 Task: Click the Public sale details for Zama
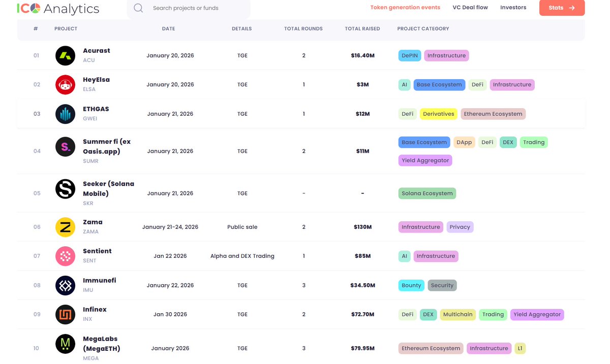point(242,227)
